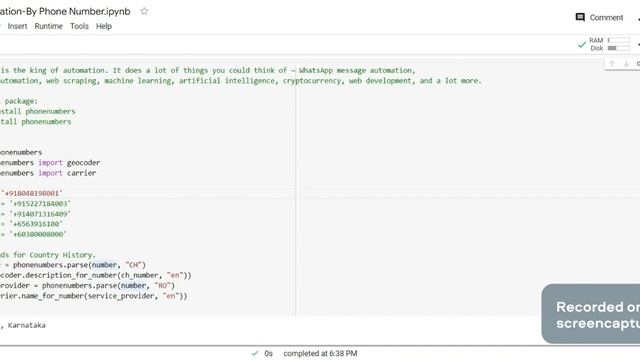This screenshot has width=640, height=360.
Task: Open the Runtime menu
Action: [49, 26]
